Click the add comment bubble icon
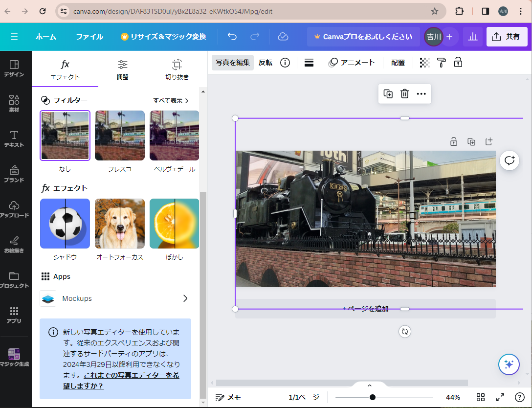 coord(510,160)
